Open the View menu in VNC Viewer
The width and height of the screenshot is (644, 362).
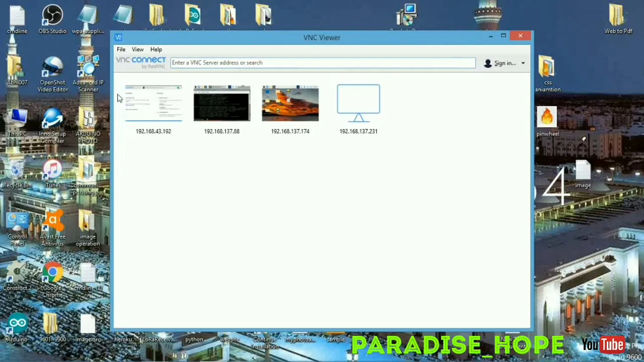pyautogui.click(x=137, y=49)
